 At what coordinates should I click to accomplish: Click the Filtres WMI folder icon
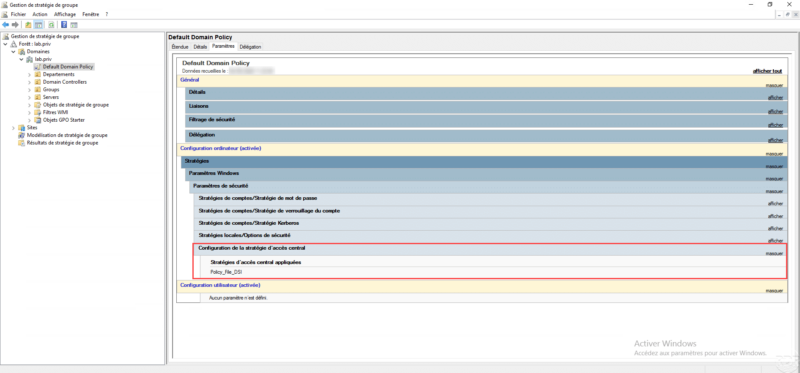click(38, 113)
